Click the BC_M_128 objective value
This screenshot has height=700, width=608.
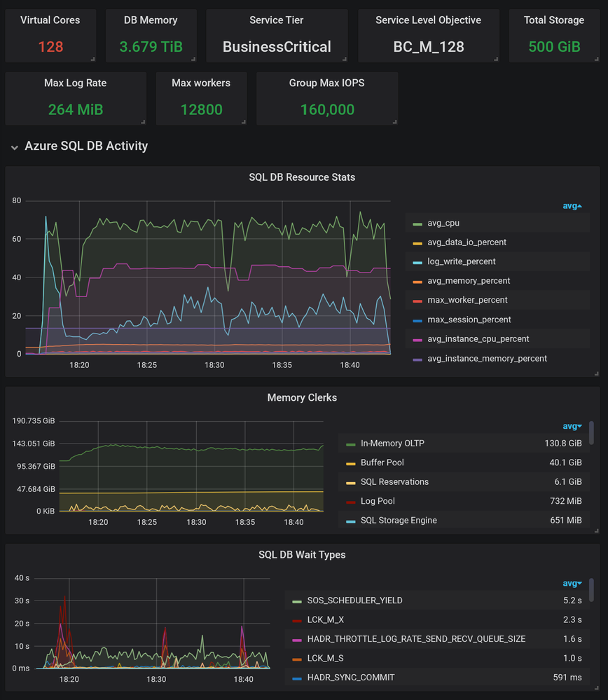click(429, 46)
